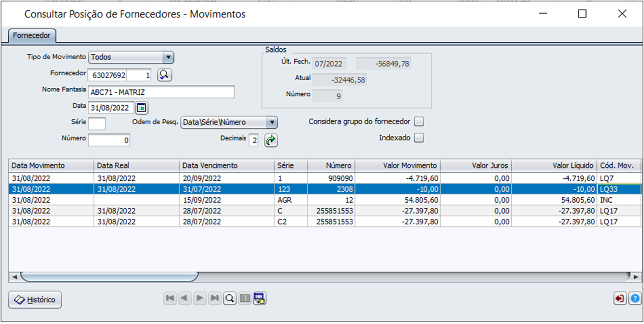Click the left arrow of horizontal scrollbar
Viewport: 644px width, 324px height.
point(14,277)
